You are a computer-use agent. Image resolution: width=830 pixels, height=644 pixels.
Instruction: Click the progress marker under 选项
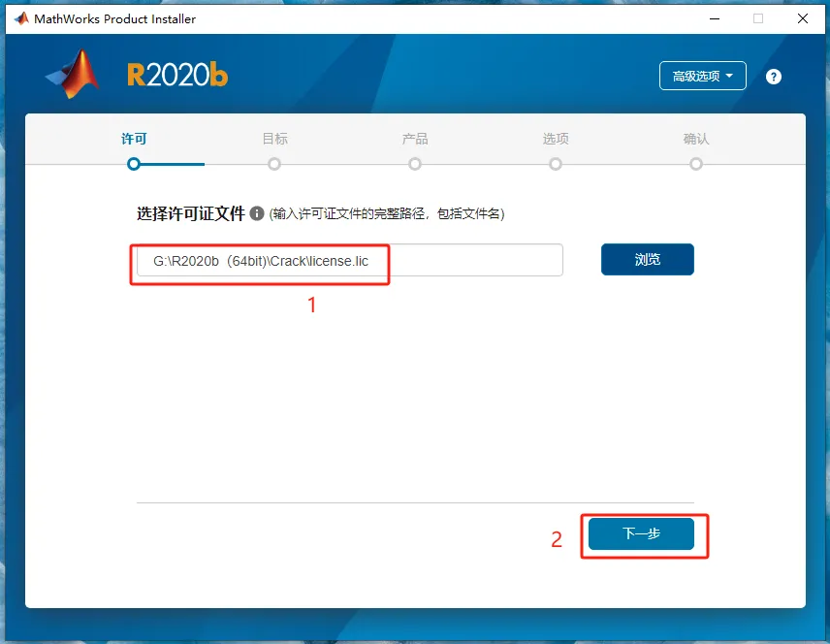[556, 164]
